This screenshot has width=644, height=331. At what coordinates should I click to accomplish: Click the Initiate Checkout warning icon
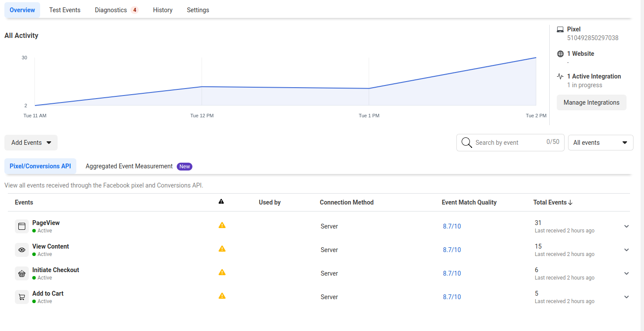pos(222,273)
